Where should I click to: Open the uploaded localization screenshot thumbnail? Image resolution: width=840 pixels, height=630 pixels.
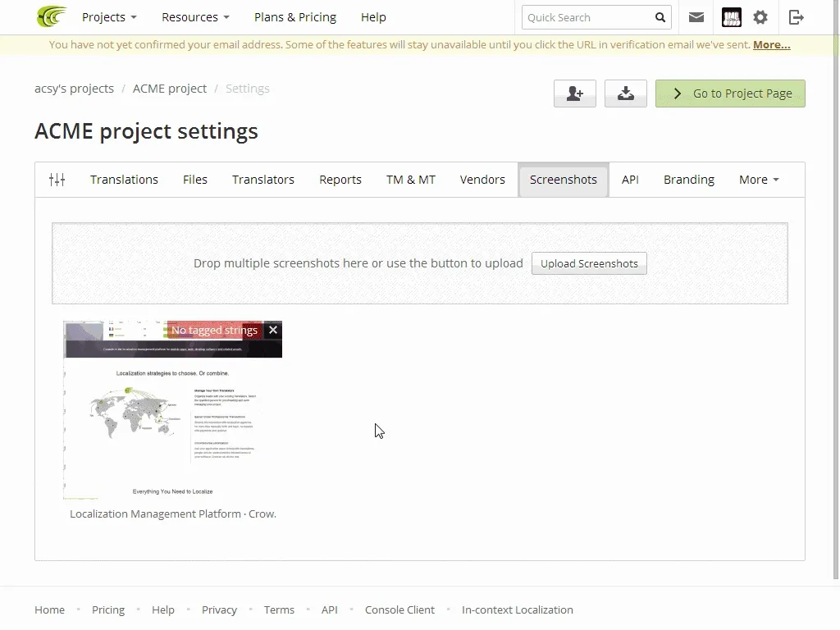172,418
